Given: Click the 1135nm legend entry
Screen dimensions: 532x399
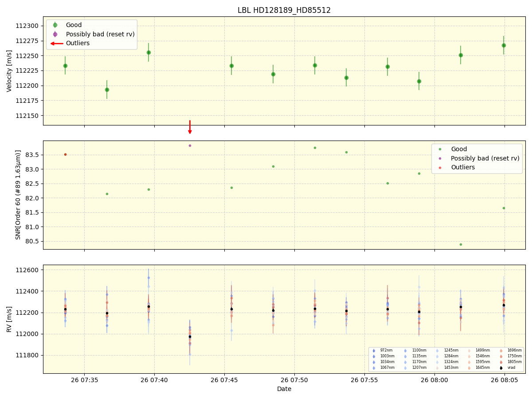Looking at the screenshot, I should [x=415, y=356].
